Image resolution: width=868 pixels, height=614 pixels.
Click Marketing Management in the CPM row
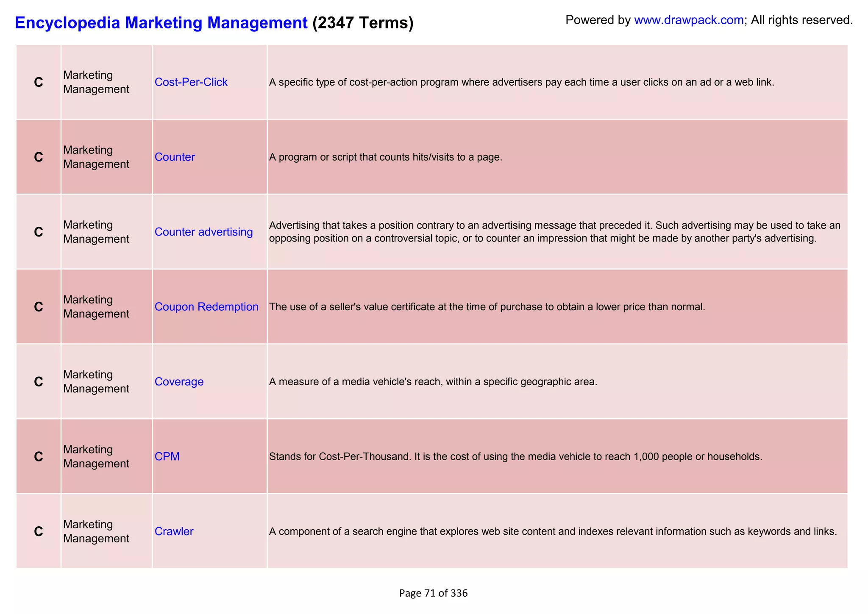tap(96, 456)
